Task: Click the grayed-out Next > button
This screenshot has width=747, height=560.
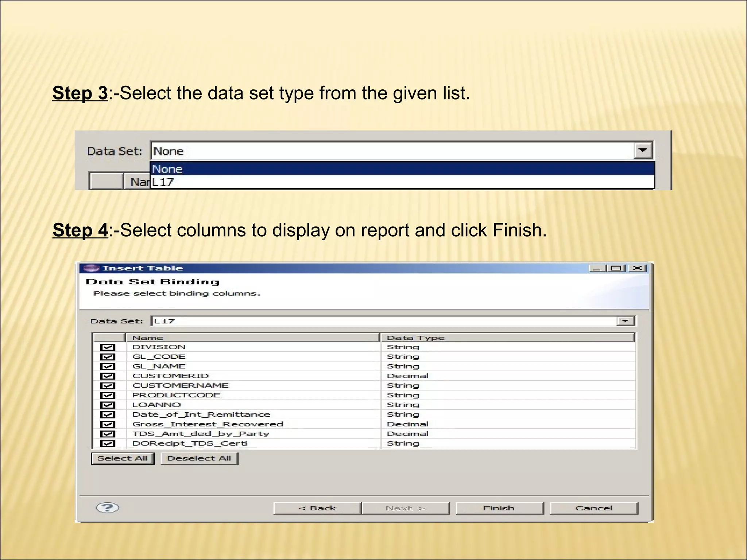Action: pos(406,508)
